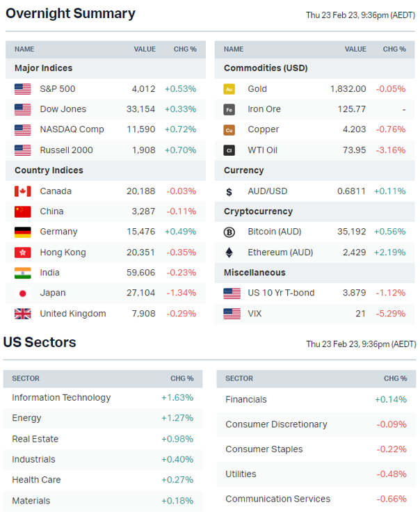Viewport: 420px width, 514px height.
Task: Click the US Sectors SECTOR column header
Action: [x=26, y=379]
